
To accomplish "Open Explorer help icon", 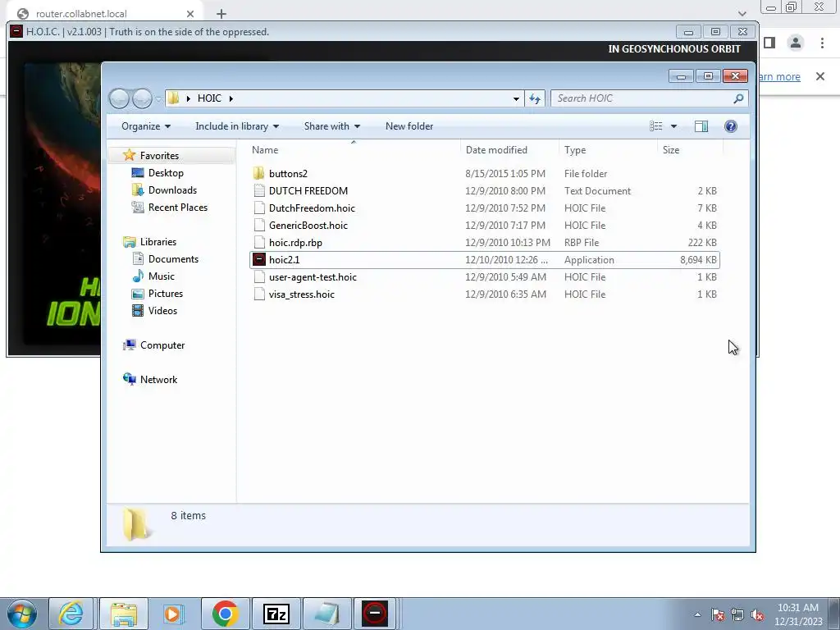I will click(730, 126).
